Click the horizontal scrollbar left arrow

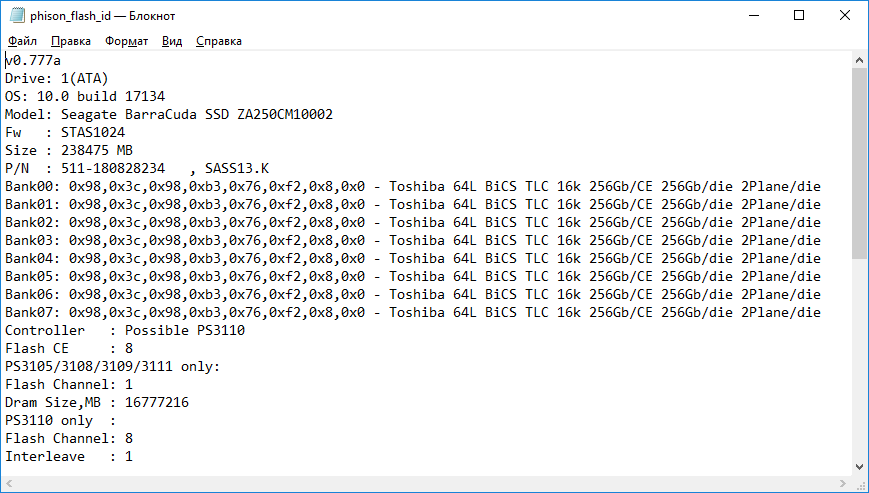pyautogui.click(x=9, y=484)
